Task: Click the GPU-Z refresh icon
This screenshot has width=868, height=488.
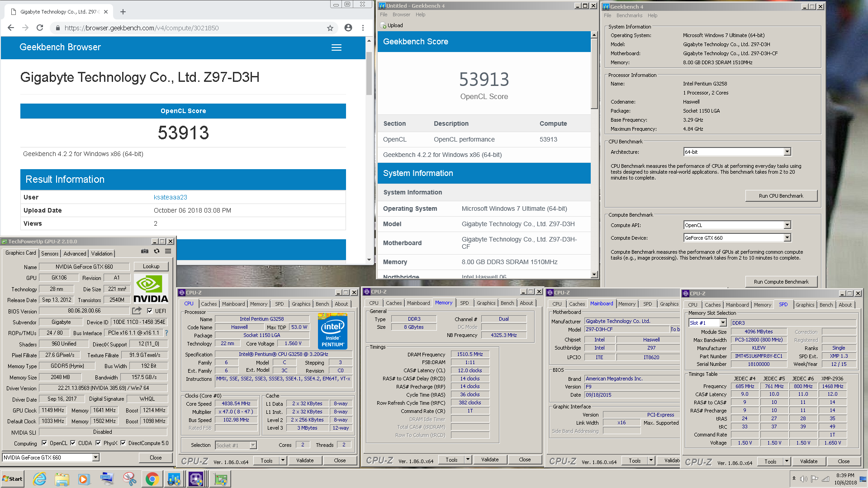Action: point(157,251)
